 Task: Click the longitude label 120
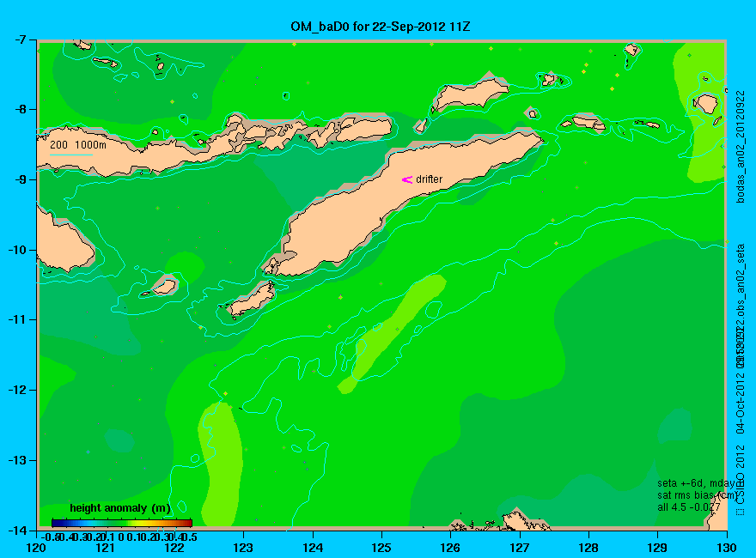tap(37, 548)
